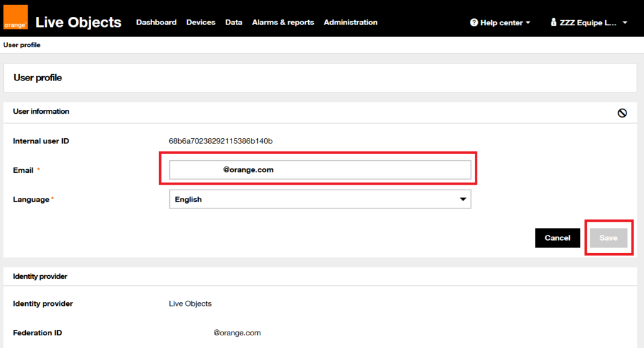Focus the Email input field
The height and width of the screenshot is (348, 644).
tap(319, 170)
